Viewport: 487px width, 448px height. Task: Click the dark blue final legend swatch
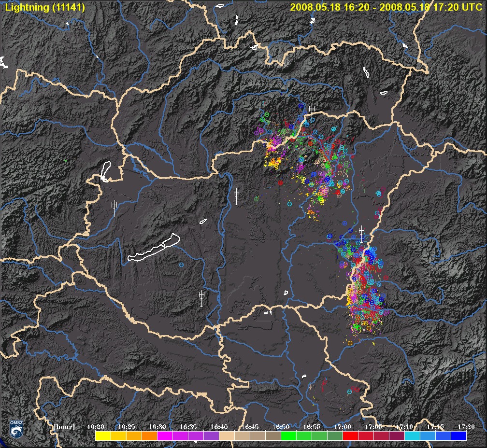coord(458,436)
